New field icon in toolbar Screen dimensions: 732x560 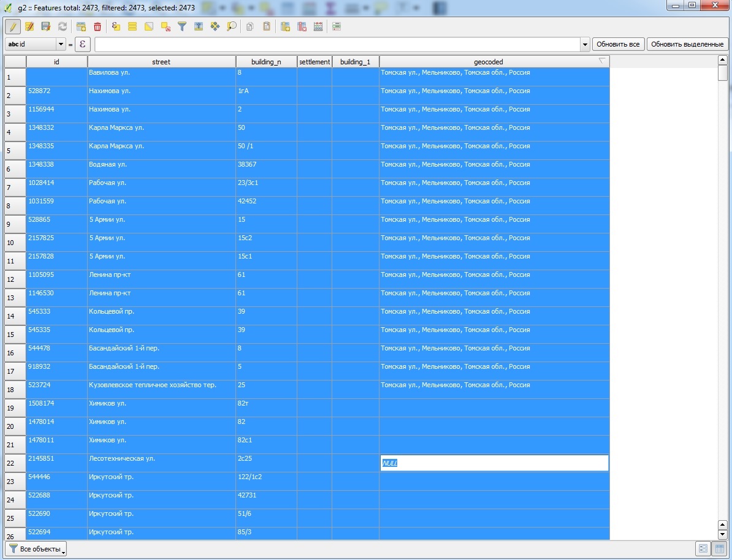coord(285,26)
